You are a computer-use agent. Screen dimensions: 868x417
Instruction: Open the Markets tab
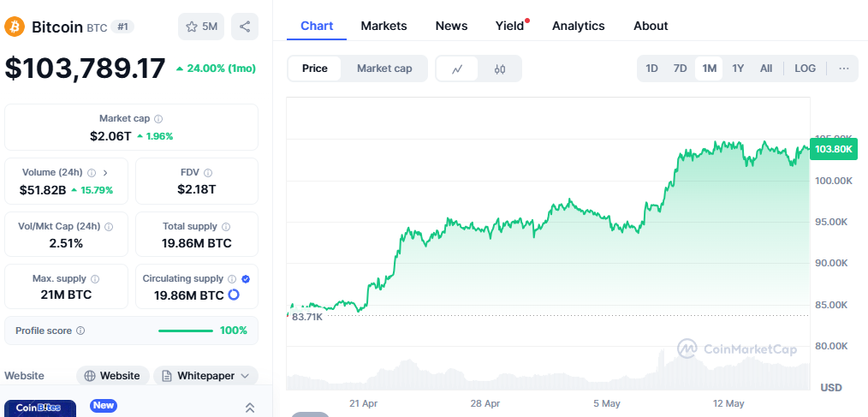pyautogui.click(x=383, y=26)
